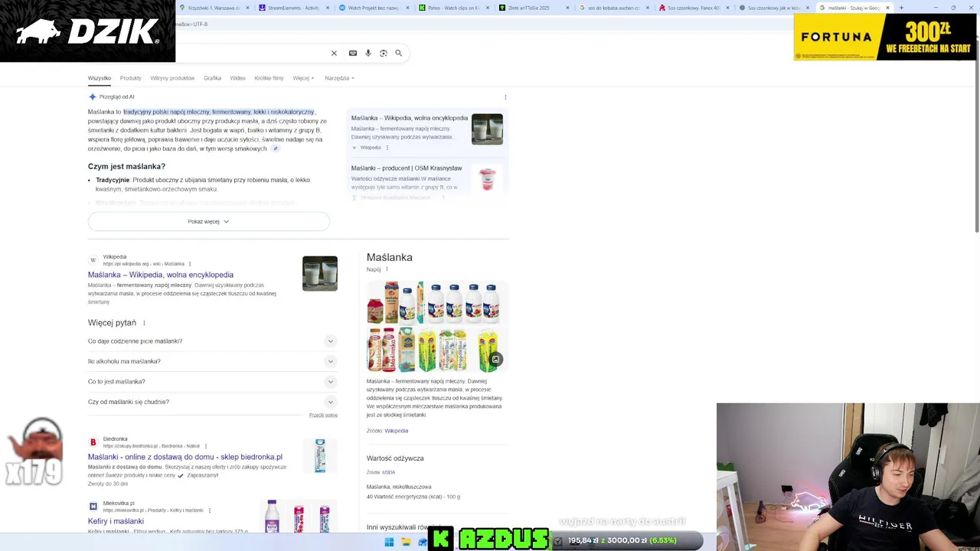Click the Mlekovita favicon icon

93,507
